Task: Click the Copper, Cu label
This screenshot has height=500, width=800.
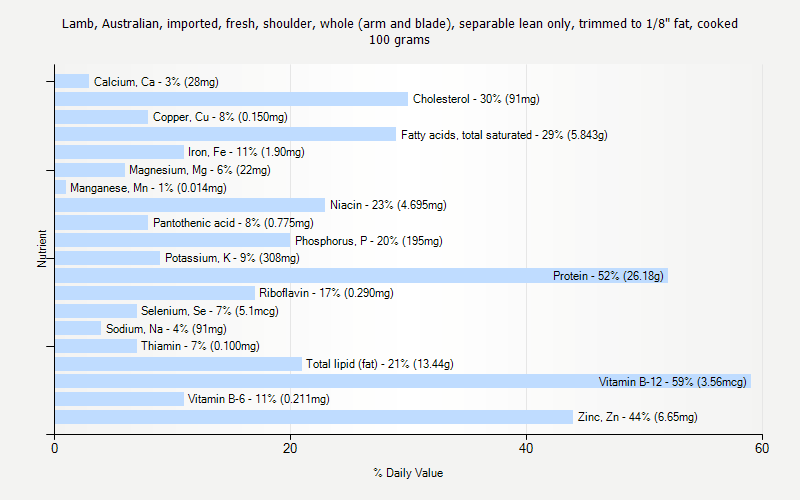Action: point(220,118)
